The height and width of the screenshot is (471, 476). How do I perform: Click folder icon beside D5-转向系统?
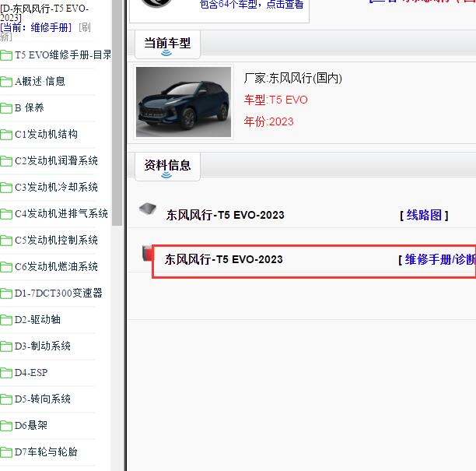point(6,399)
